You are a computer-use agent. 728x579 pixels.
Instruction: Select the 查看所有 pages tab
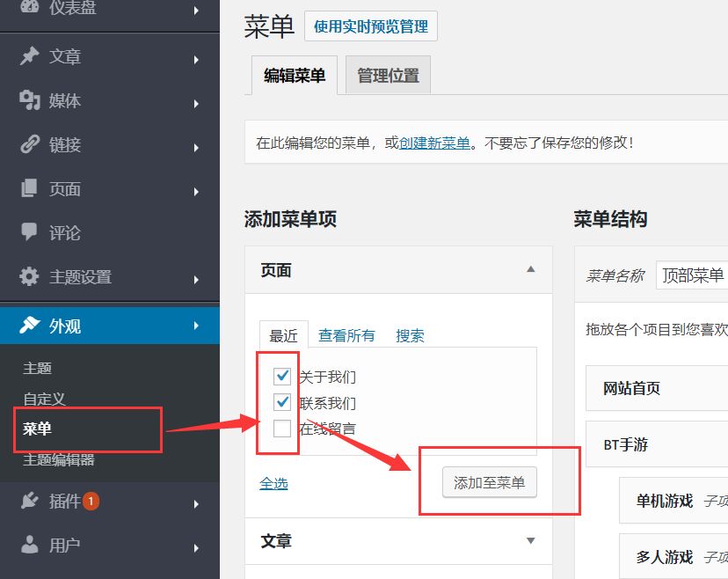(346, 335)
